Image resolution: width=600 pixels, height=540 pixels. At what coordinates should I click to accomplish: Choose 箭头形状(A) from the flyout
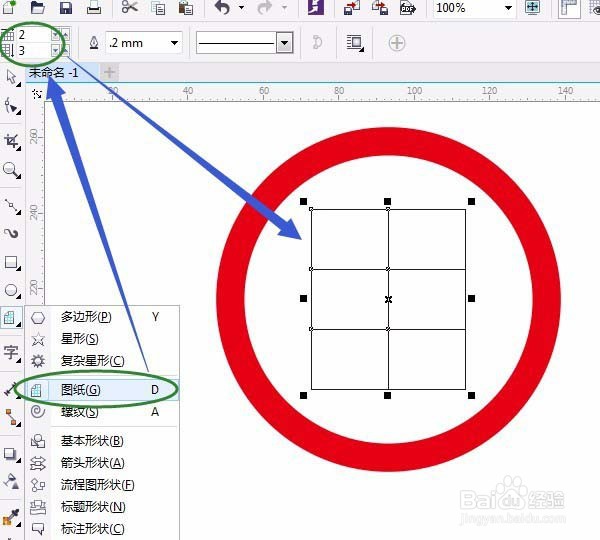pos(102,463)
